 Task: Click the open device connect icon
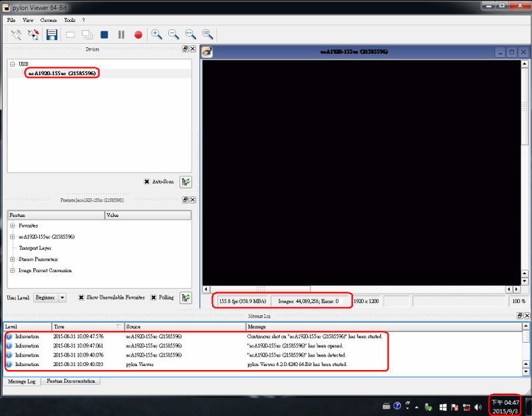click(16, 35)
